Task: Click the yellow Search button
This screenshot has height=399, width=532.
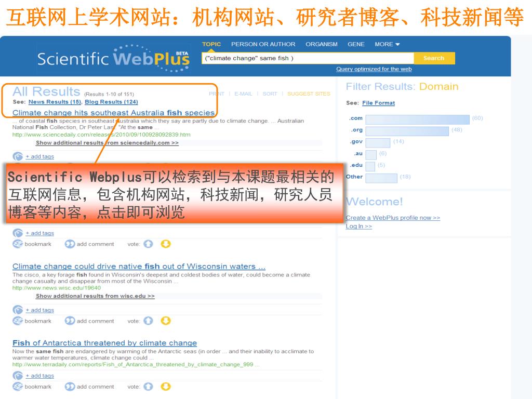Action: click(434, 58)
